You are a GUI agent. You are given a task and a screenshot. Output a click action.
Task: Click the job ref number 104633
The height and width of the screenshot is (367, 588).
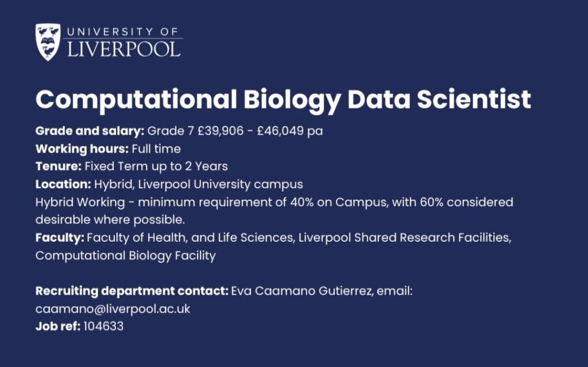103,327
